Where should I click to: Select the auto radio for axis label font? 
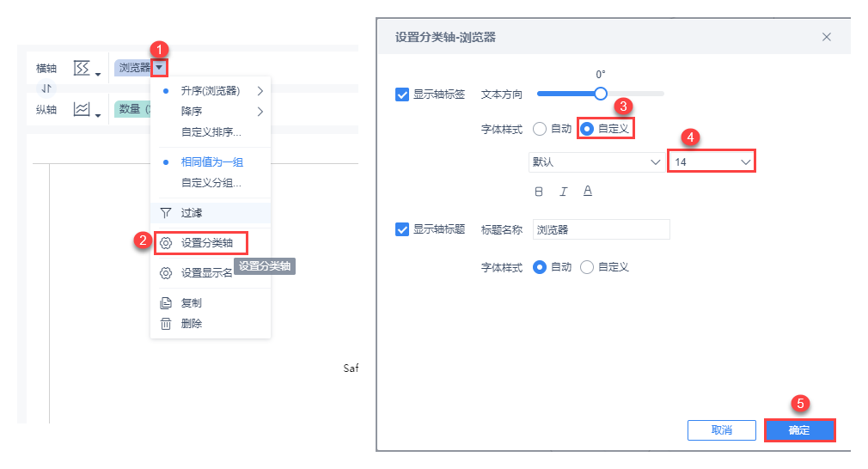[540, 129]
